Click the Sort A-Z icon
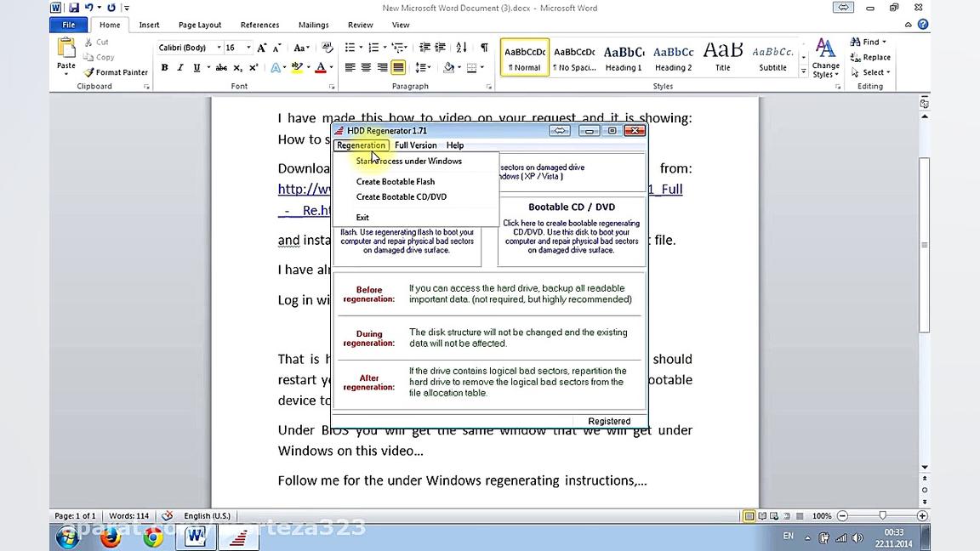 [461, 48]
